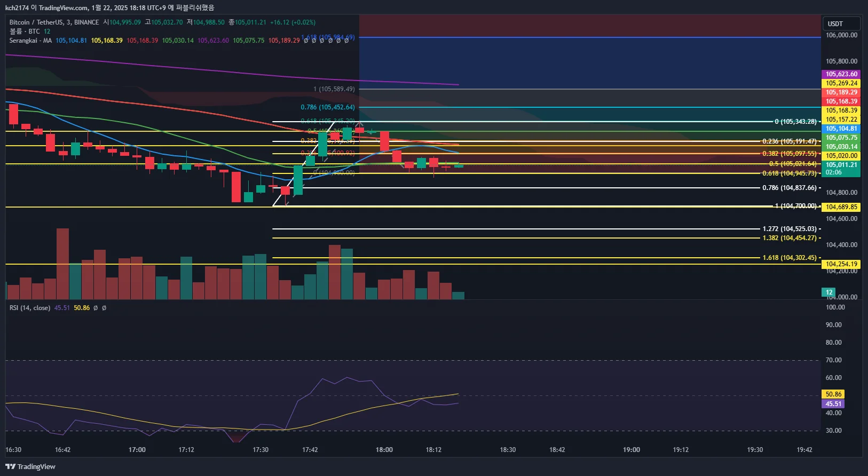Viewport: 868px width, 476px height.
Task: Select the yellow 104,689.85 price tag
Action: [x=841, y=207]
